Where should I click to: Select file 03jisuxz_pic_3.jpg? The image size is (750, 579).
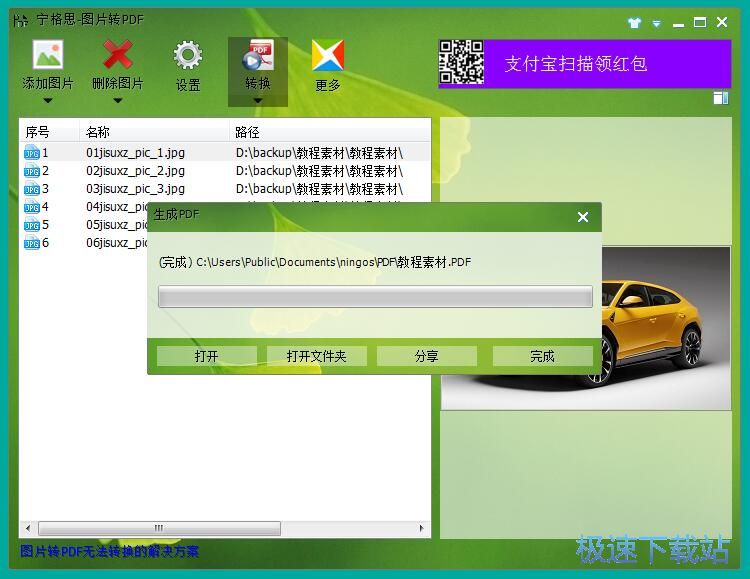135,189
